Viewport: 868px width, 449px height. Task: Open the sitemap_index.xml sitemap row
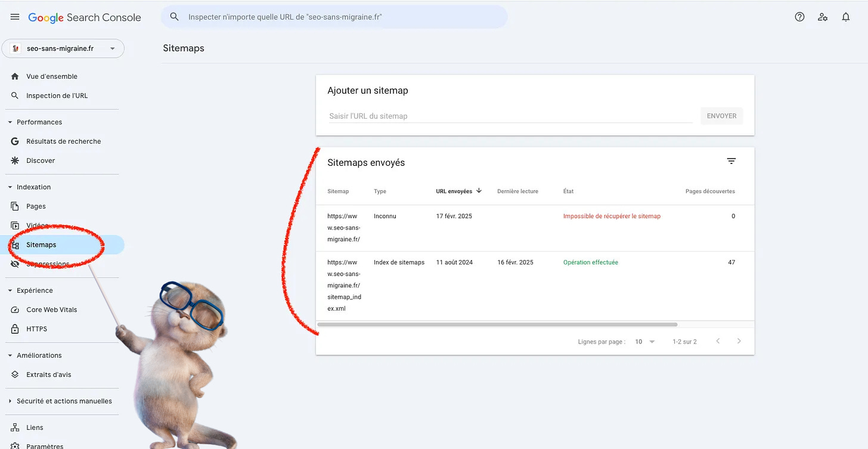coord(535,286)
